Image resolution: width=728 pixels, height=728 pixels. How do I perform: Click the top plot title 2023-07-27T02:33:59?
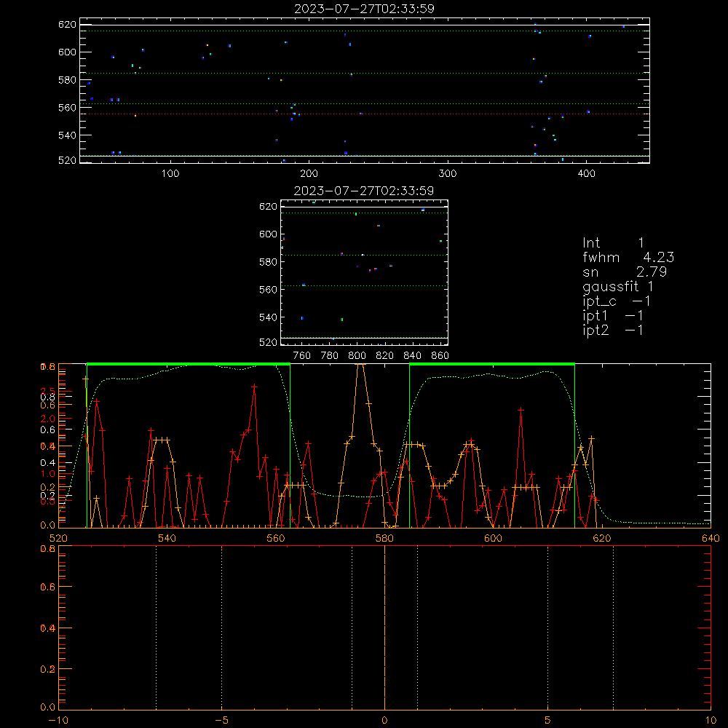pos(364,9)
